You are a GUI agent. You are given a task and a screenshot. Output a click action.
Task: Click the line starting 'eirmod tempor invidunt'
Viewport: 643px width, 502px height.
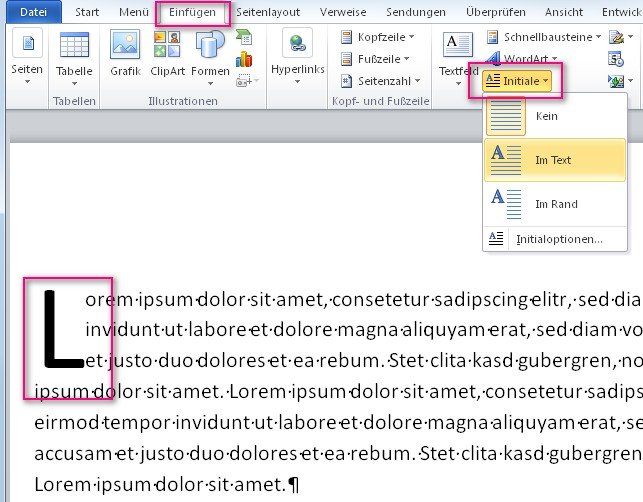(338, 422)
